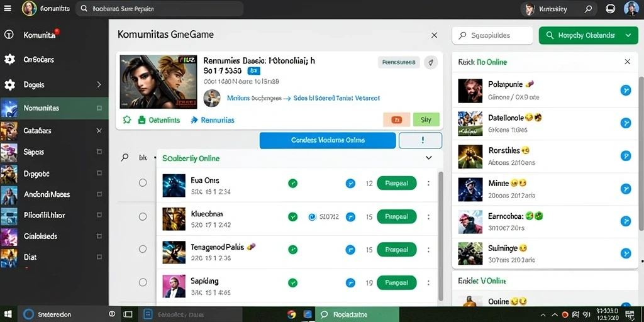Image resolution: width=644 pixels, height=322 pixels.
Task: Click the blue arrow icon next to Datellonole
Action: click(x=626, y=123)
